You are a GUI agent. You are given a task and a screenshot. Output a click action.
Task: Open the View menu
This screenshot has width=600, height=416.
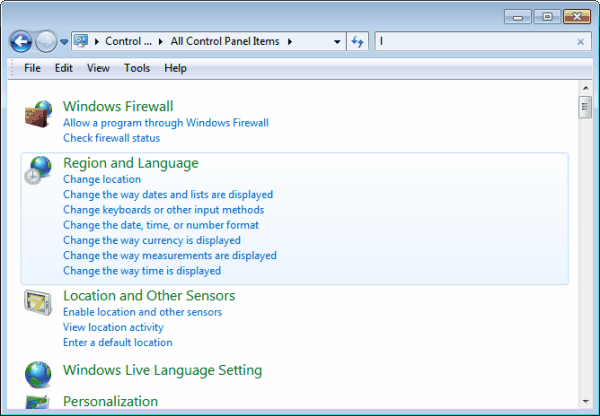pos(98,68)
